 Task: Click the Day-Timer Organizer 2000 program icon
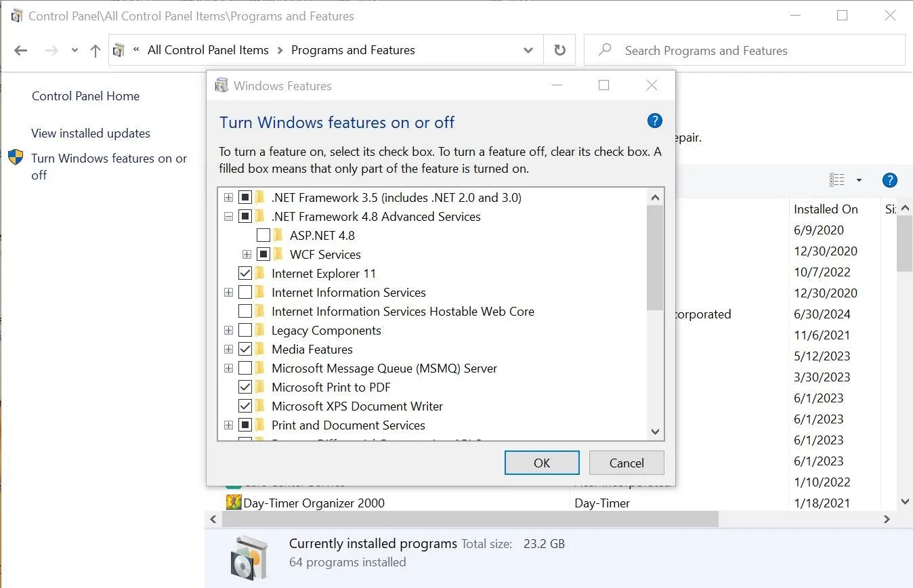(234, 502)
